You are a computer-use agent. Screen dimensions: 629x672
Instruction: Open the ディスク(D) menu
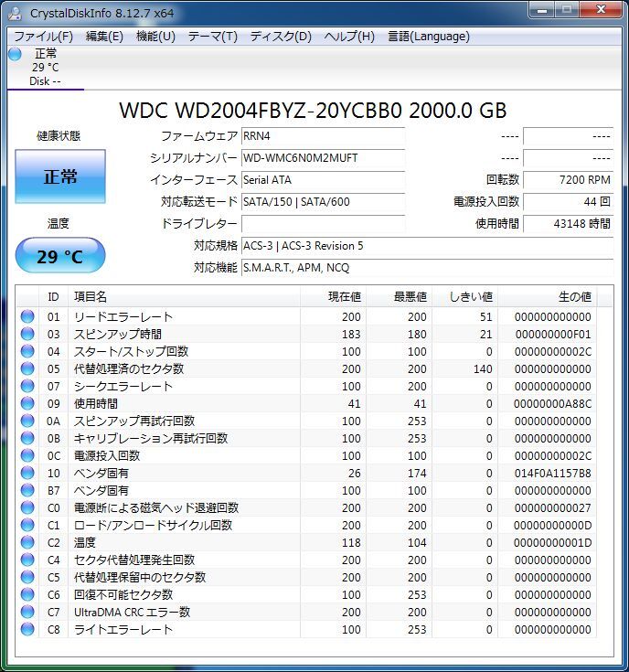pyautogui.click(x=281, y=37)
